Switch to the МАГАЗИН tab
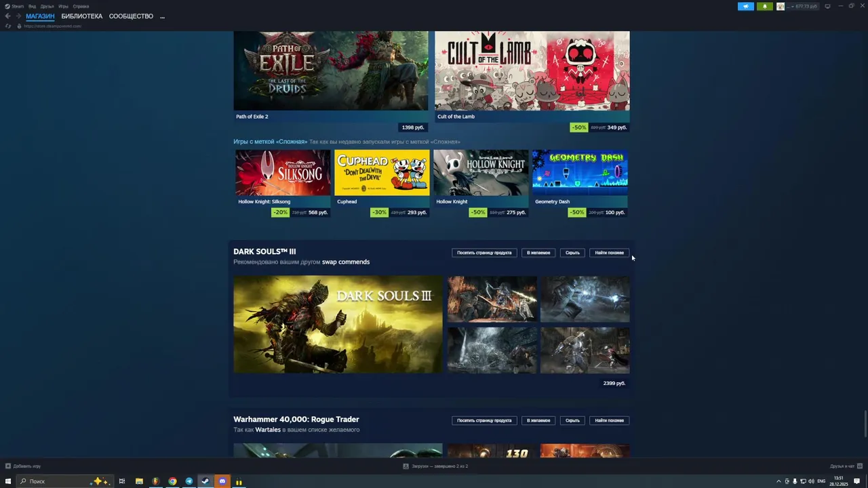Viewport: 868px width, 488px height. point(40,16)
